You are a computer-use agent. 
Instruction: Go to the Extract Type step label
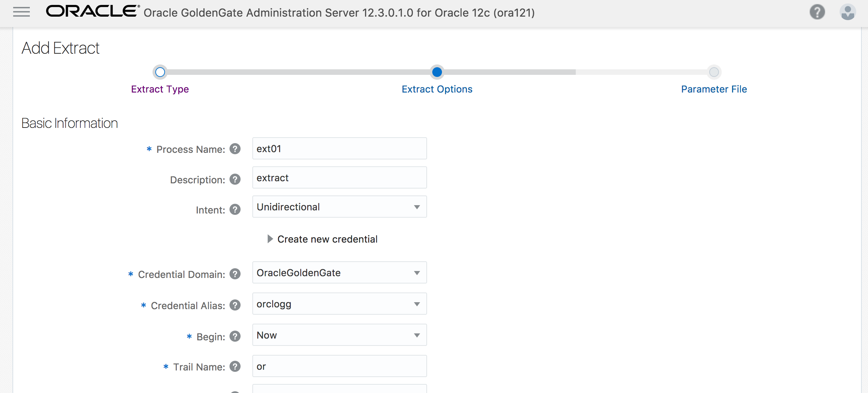(x=160, y=89)
